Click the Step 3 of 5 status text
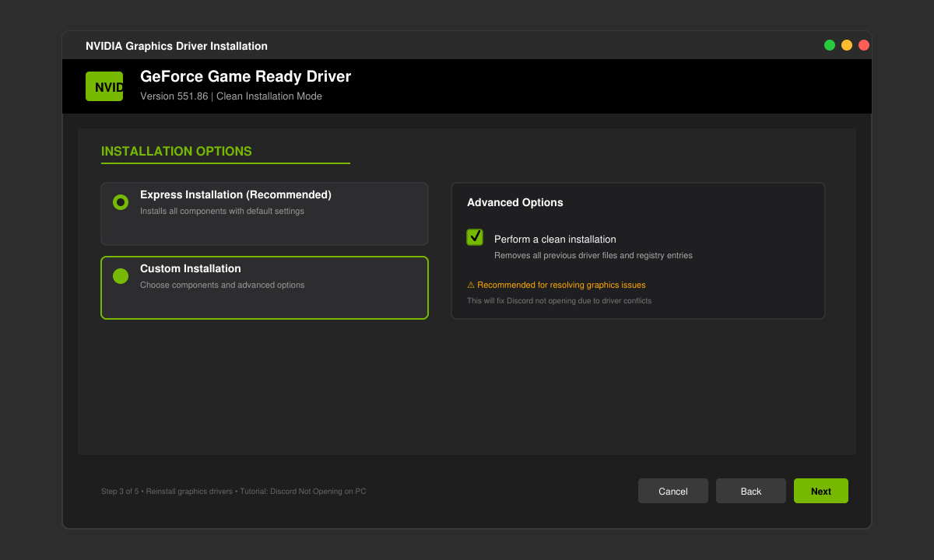Image resolution: width=934 pixels, height=560 pixels. (x=233, y=492)
